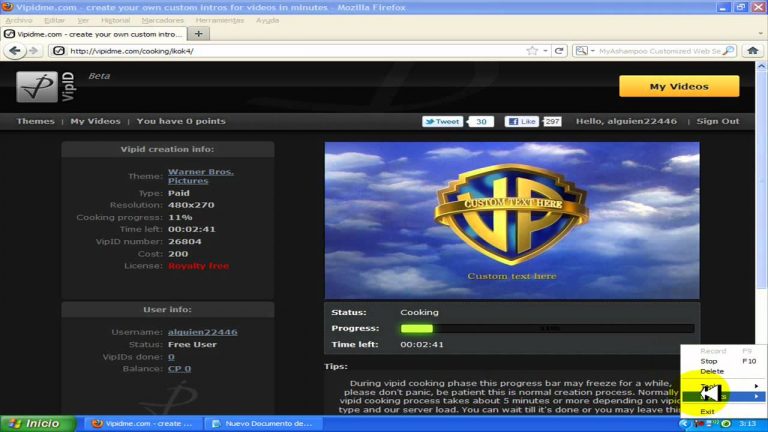Viewport: 768px width, 432px height.
Task: Click the video preview thumbnail with shield logo
Action: 512,220
